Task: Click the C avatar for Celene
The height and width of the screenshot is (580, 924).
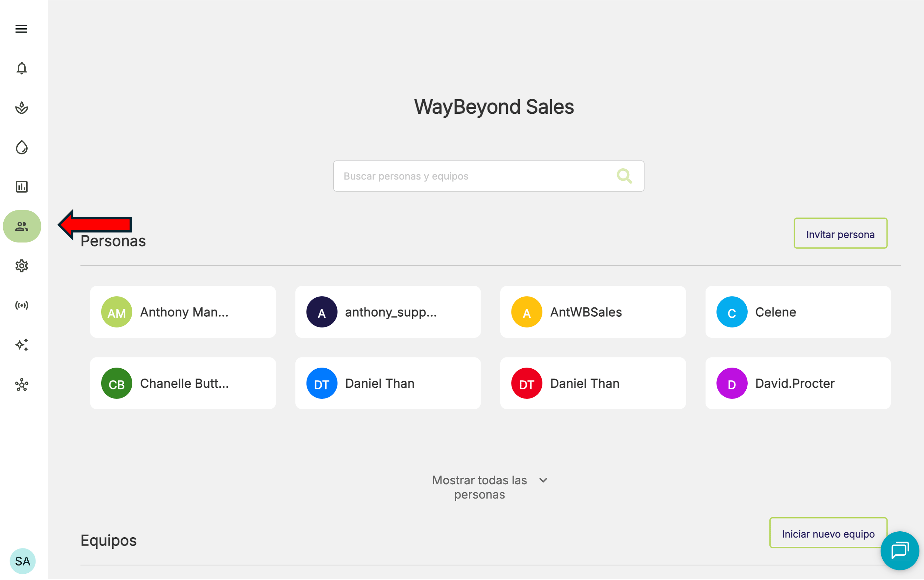Action: click(732, 312)
